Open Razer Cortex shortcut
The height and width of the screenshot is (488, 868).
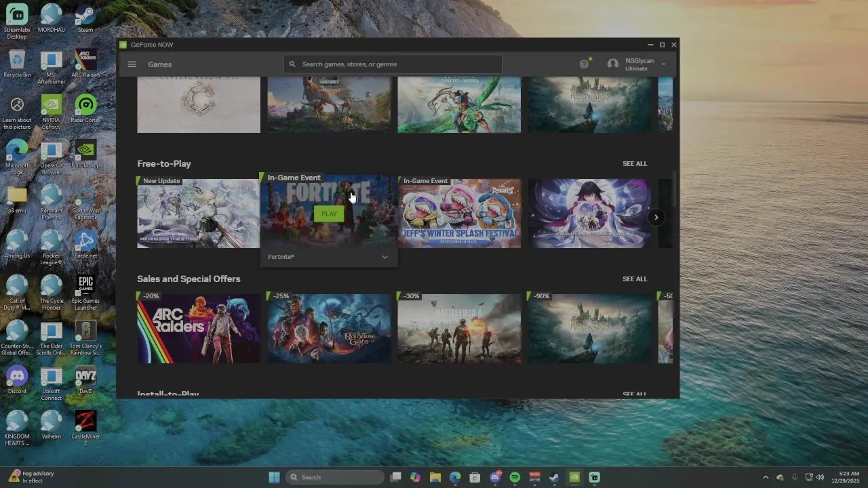click(x=85, y=109)
